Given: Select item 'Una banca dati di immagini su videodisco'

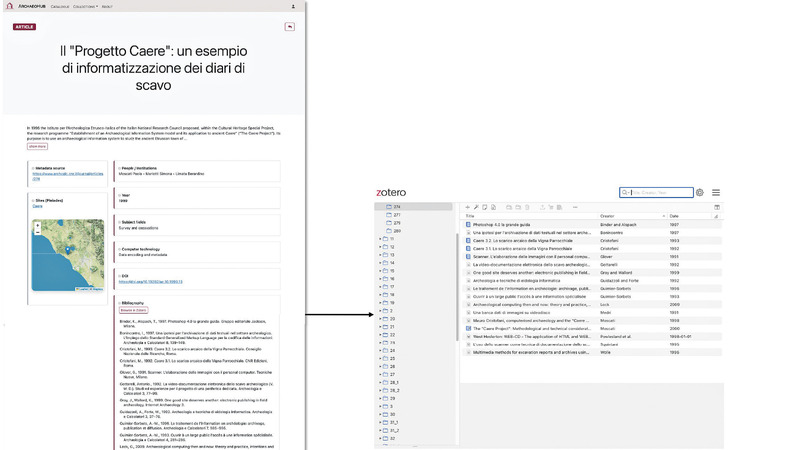Looking at the screenshot, I should click(592, 312).
